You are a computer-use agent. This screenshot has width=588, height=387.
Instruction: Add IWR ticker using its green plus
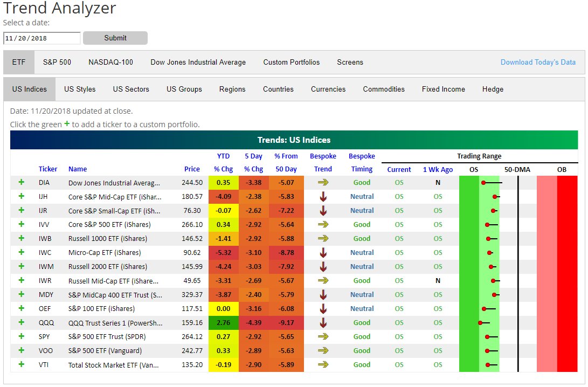(22, 280)
